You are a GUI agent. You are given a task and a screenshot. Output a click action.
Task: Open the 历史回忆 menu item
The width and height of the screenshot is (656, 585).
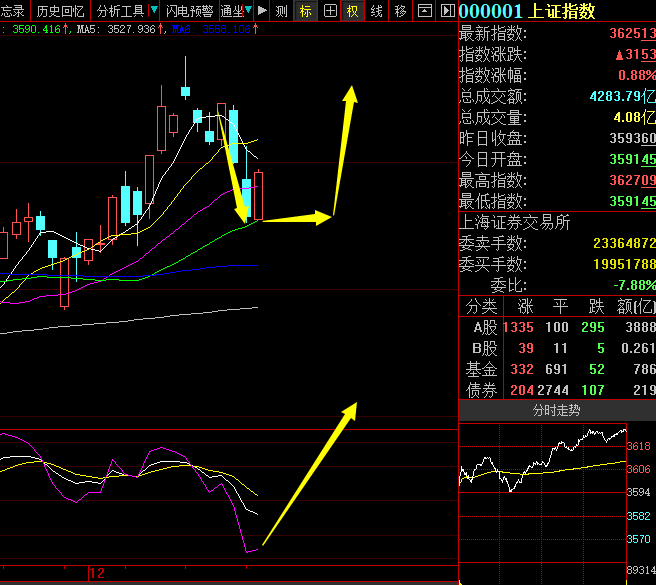click(61, 10)
